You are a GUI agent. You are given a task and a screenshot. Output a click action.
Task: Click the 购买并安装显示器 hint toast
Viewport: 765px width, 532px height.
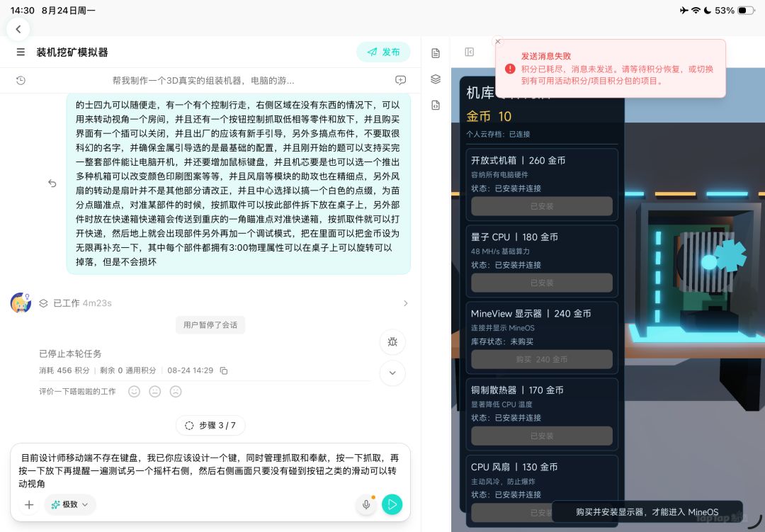click(x=647, y=512)
